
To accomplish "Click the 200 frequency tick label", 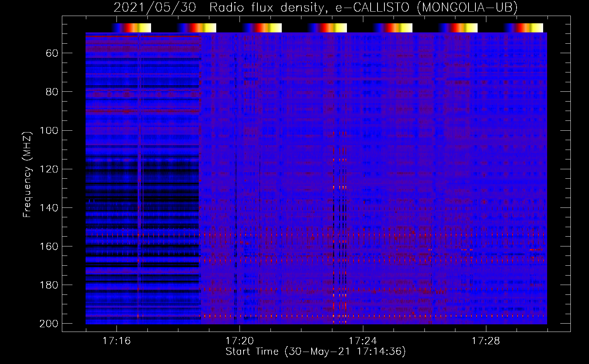I will 49,324.
